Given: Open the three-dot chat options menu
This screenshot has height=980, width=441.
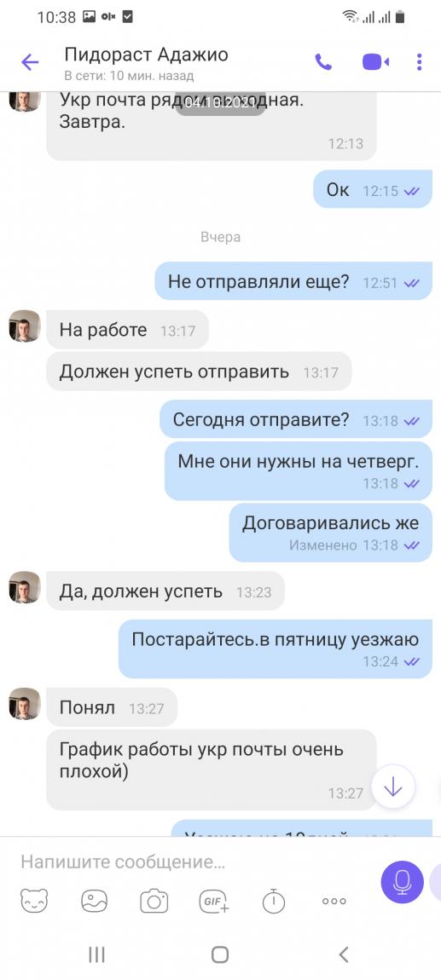Looking at the screenshot, I should 419,62.
